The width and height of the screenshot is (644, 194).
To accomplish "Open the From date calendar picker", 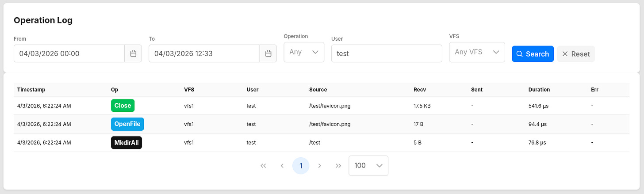I will (x=133, y=53).
